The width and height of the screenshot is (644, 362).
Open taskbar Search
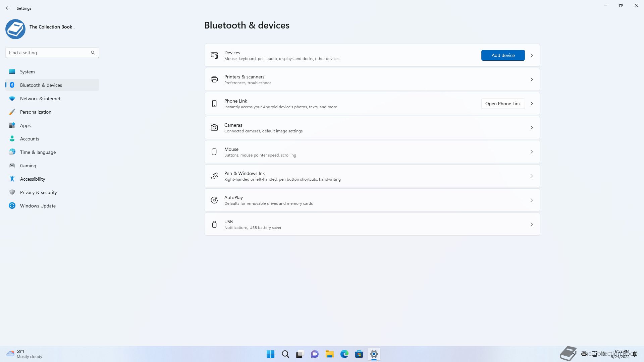point(285,354)
